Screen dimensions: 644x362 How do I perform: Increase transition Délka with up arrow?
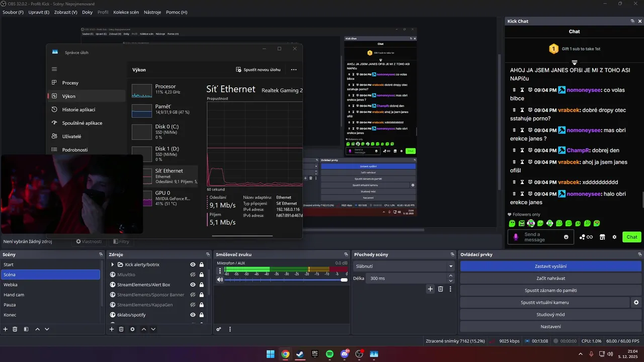(x=451, y=276)
